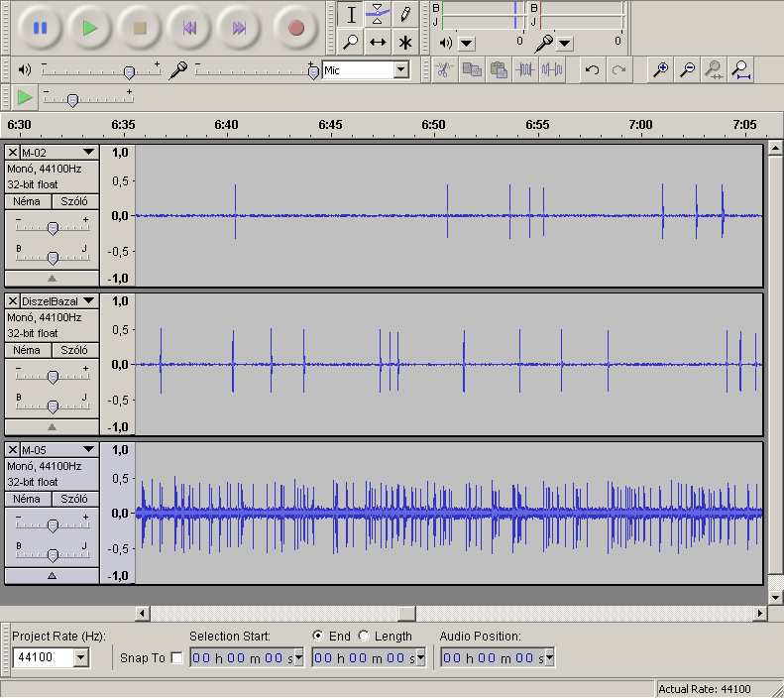784x698 pixels.
Task: Click the Cut scissors icon
Action: pos(443,70)
